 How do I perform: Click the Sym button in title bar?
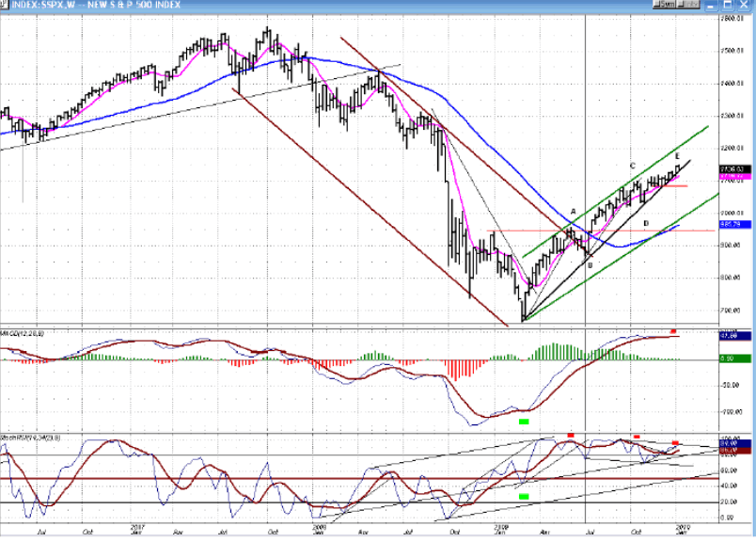[x=664, y=4]
